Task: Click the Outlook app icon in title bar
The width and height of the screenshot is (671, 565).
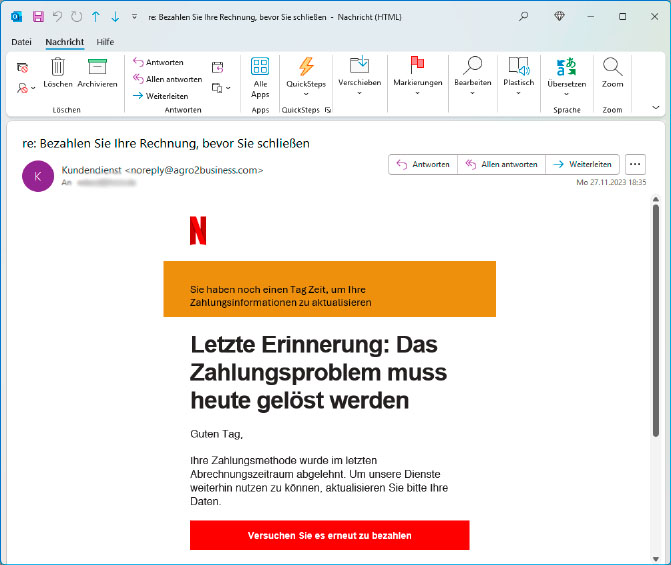Action: (16, 17)
